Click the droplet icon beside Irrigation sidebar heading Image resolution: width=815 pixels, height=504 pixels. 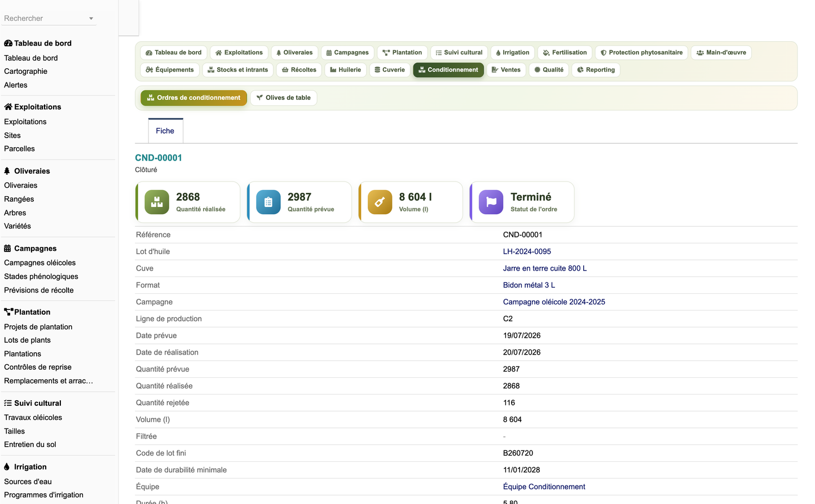7,467
